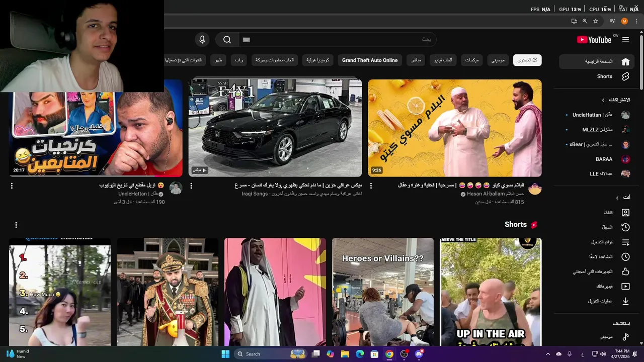This screenshot has height=362, width=644.
Task: Open more options for the Hasan Al-ballam video
Action: [371, 186]
